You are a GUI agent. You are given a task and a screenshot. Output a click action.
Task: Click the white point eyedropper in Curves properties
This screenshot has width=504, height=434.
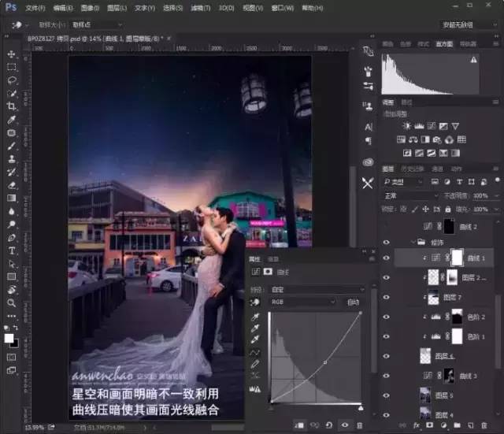point(255,339)
